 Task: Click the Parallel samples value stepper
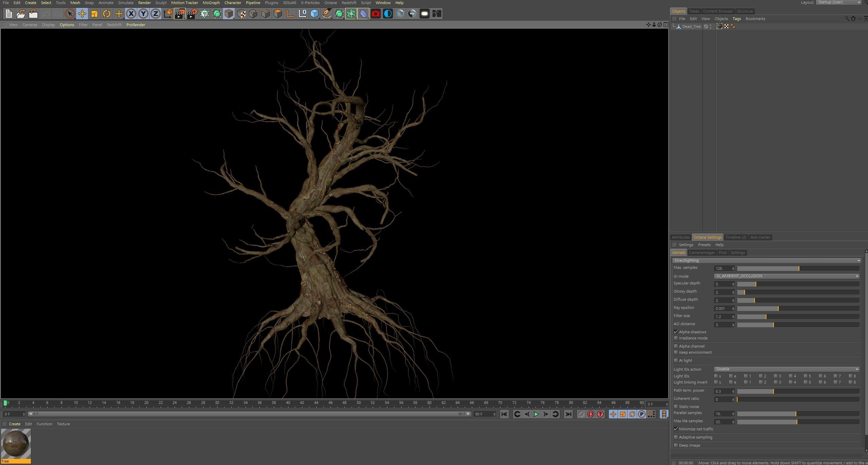coord(733,414)
